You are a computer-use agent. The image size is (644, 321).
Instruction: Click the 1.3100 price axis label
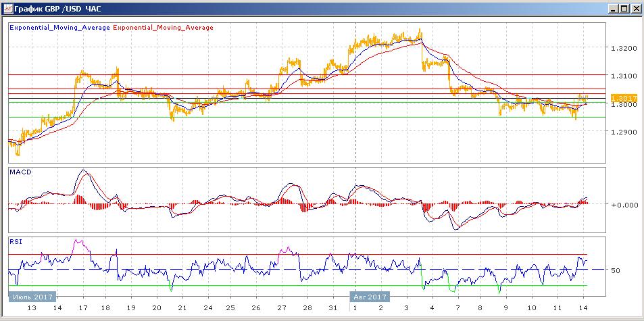[623, 76]
